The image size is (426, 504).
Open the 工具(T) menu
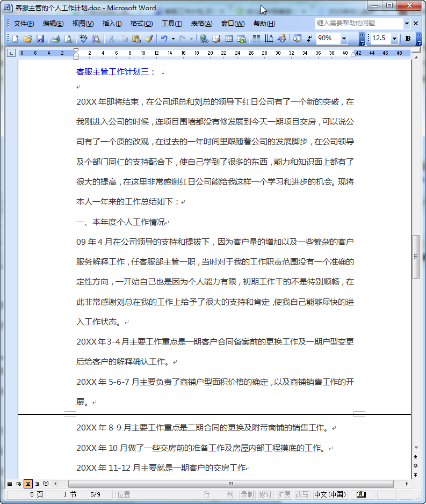[172, 24]
